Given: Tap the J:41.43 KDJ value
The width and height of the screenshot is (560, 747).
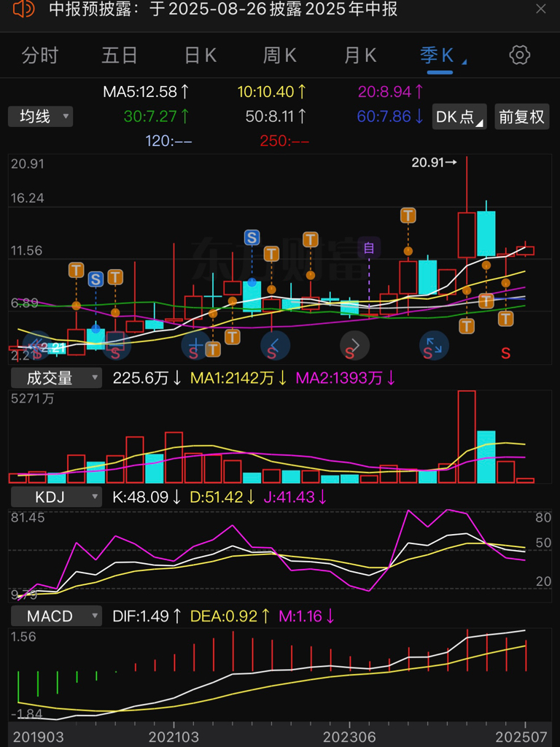Looking at the screenshot, I should (296, 498).
